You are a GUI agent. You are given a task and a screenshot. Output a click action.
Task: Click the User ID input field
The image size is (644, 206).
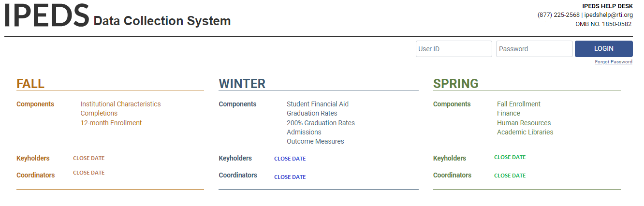point(454,49)
